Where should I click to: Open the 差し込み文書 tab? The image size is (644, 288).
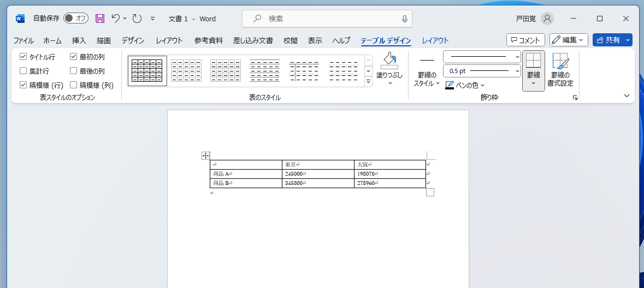(253, 40)
